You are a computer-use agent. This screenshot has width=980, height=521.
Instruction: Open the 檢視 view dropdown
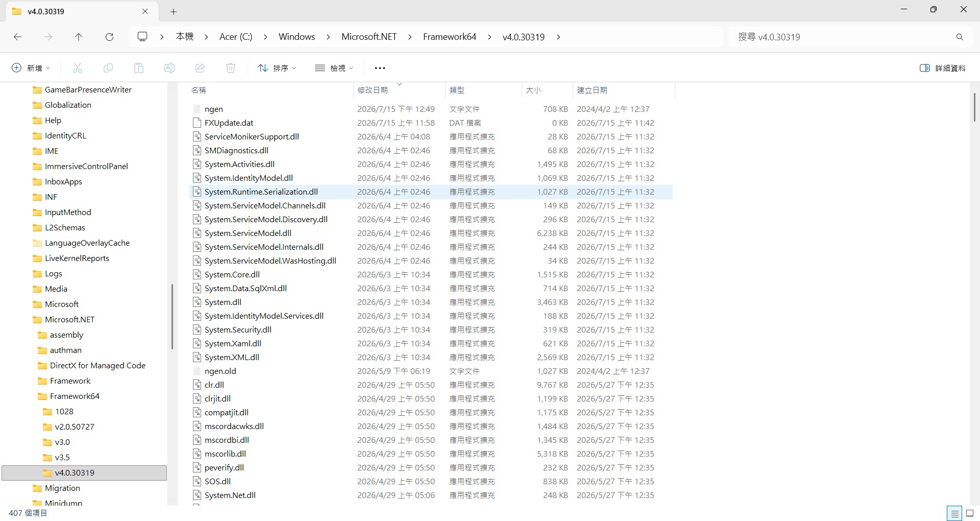click(x=334, y=68)
